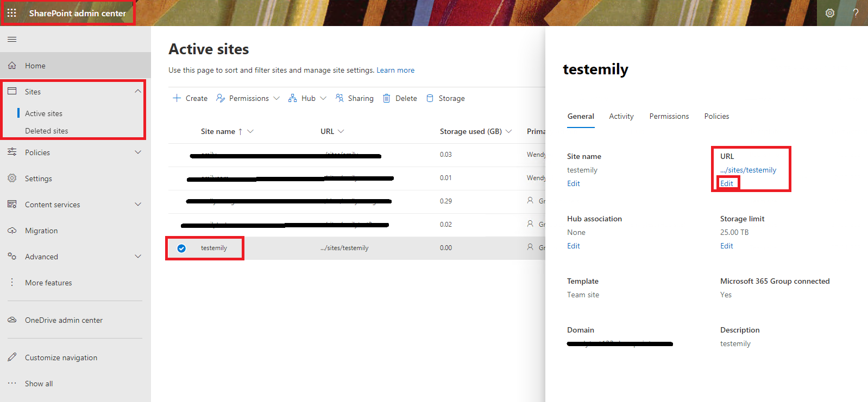Open the .../sites/testemily URL link
The width and height of the screenshot is (868, 402).
point(749,170)
